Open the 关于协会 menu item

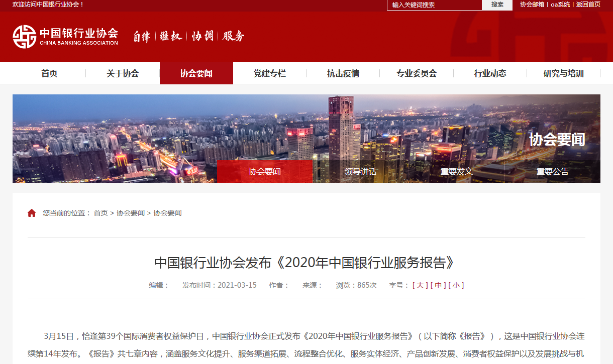coord(123,73)
